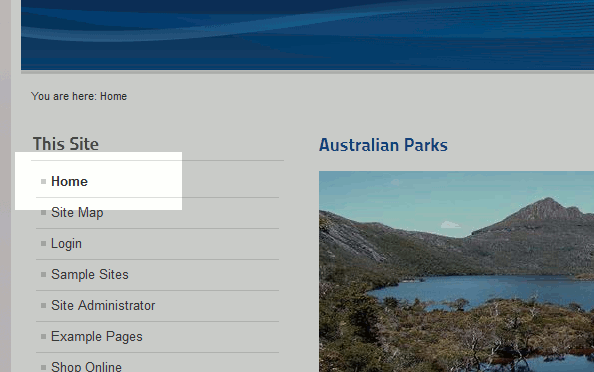Click the mountain lake photo

click(456, 272)
